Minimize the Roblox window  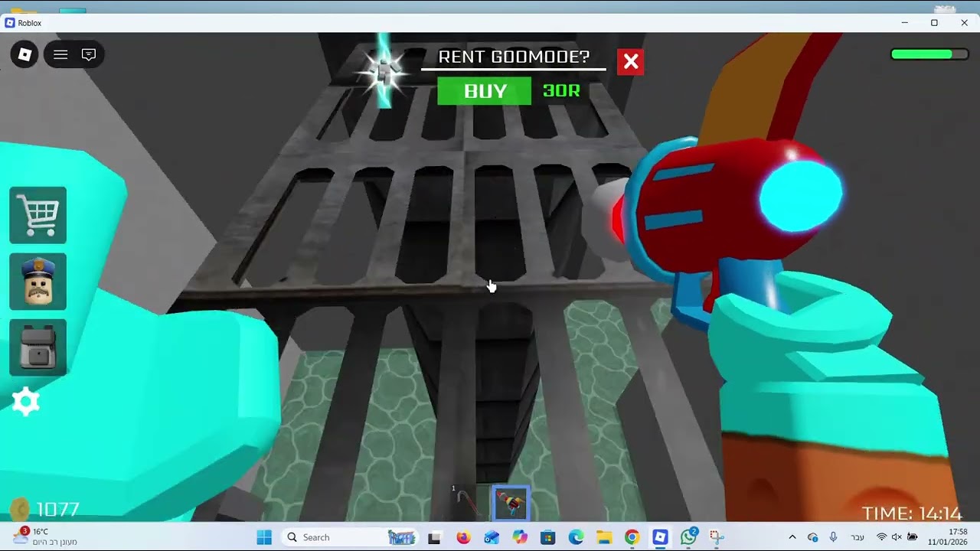tap(904, 23)
